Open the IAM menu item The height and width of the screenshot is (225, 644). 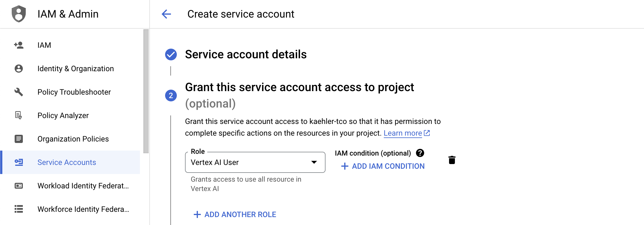point(44,45)
